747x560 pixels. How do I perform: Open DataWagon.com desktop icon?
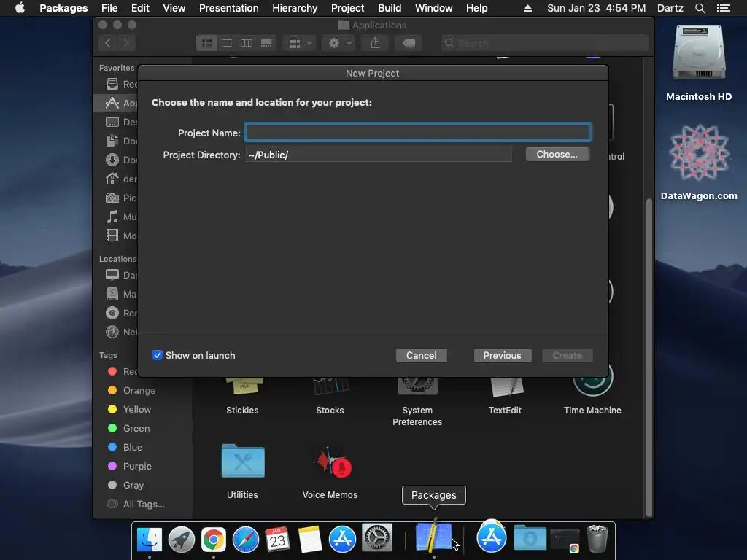coord(698,162)
